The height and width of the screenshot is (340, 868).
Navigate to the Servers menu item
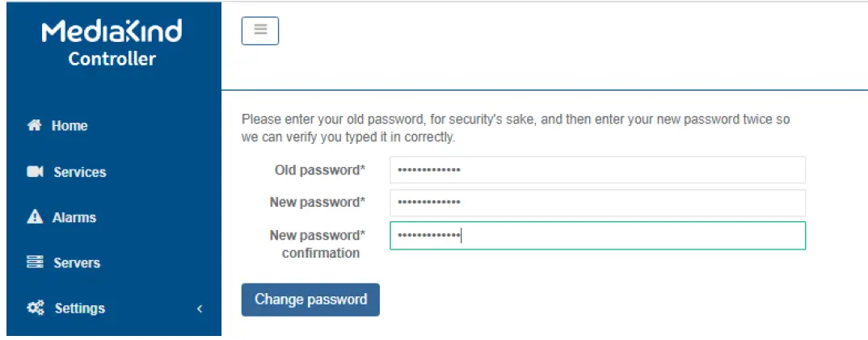tap(77, 262)
